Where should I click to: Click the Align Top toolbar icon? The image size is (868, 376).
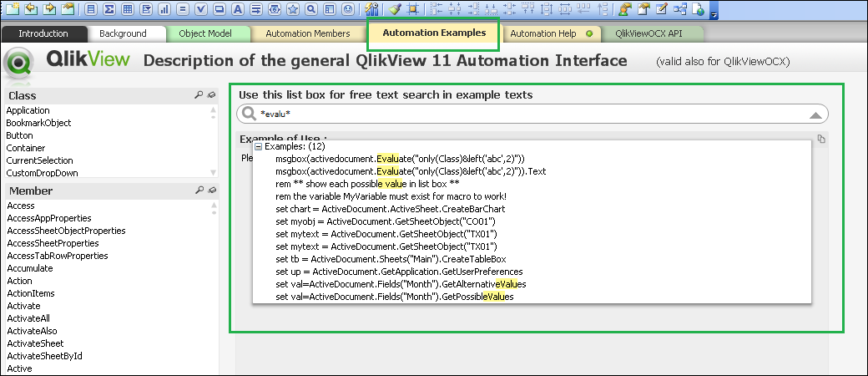click(527, 9)
